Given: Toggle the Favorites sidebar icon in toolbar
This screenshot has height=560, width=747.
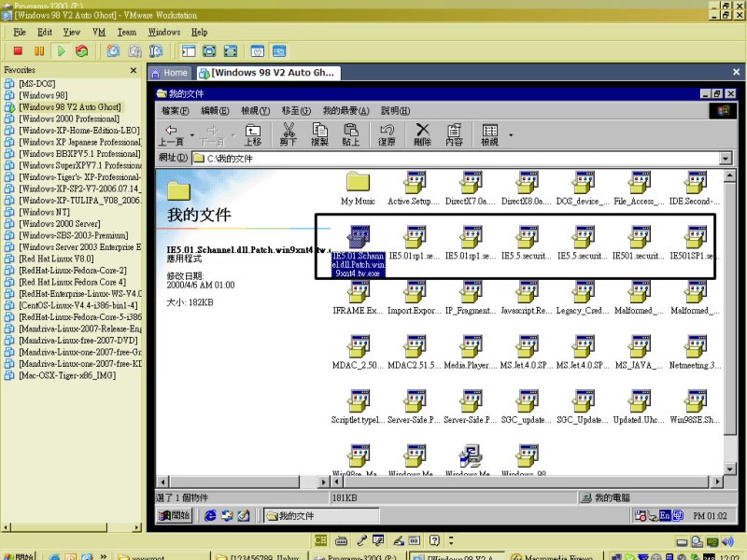Looking at the screenshot, I should tap(189, 51).
